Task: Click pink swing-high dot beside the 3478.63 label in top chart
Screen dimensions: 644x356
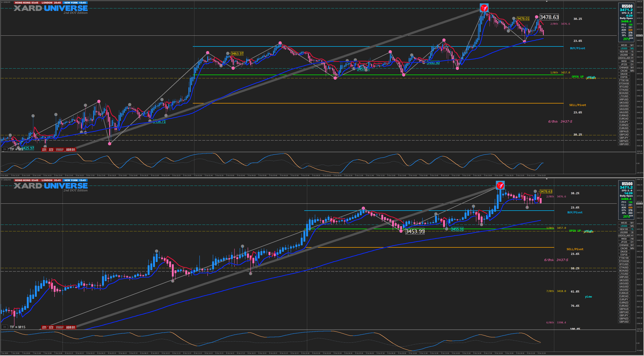Action: (x=537, y=17)
